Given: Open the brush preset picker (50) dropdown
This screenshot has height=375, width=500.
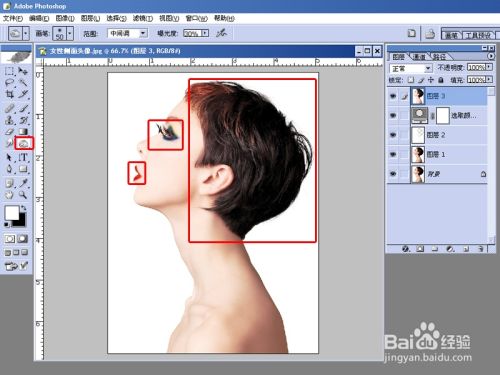Looking at the screenshot, I should [70, 33].
